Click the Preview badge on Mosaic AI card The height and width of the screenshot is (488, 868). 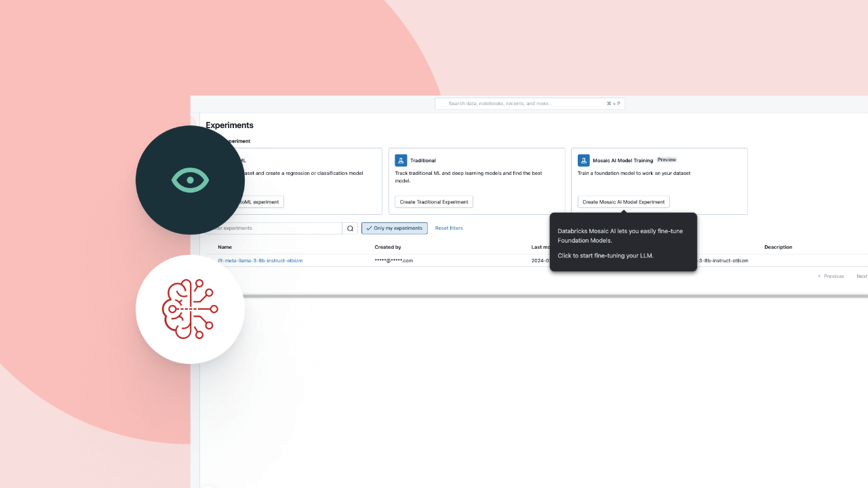pyautogui.click(x=667, y=160)
